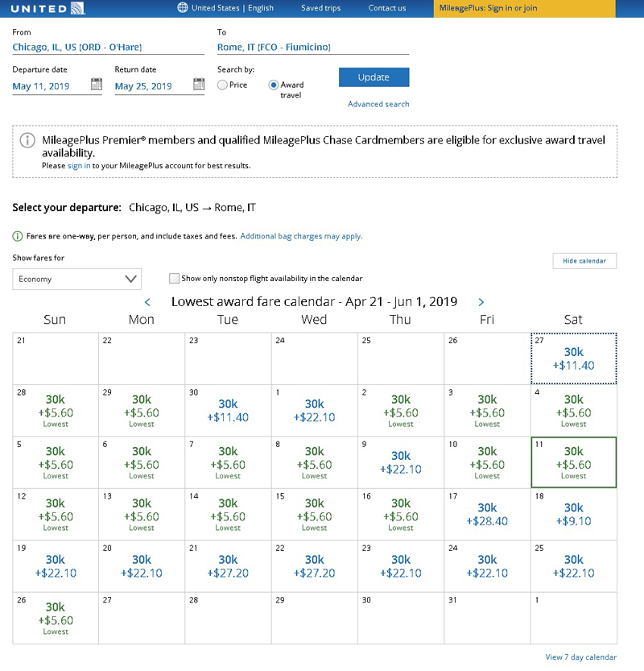The height and width of the screenshot is (671, 644).
Task: Click the Hide calendar button
Action: pos(584,261)
